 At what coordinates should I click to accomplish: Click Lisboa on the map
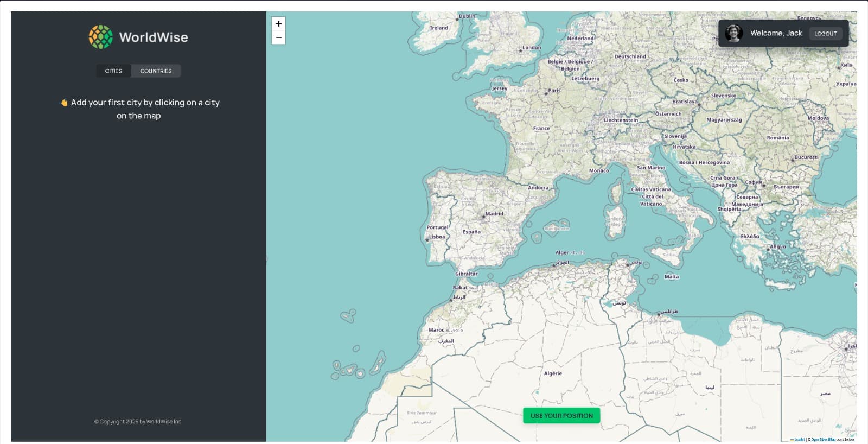(437, 237)
